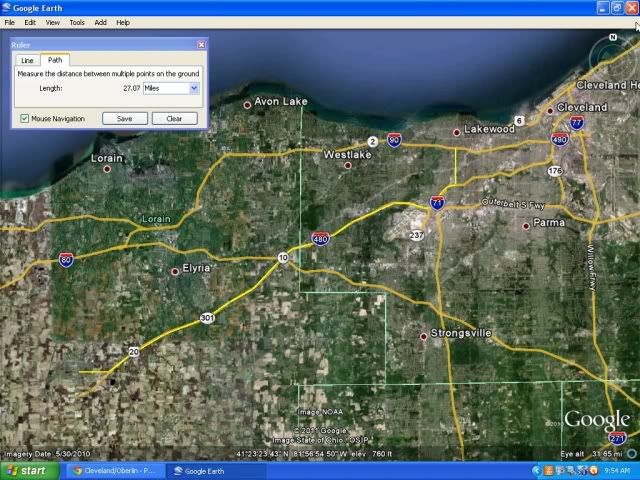Click the Route 20 shield
The height and width of the screenshot is (480, 640).
pos(134,352)
